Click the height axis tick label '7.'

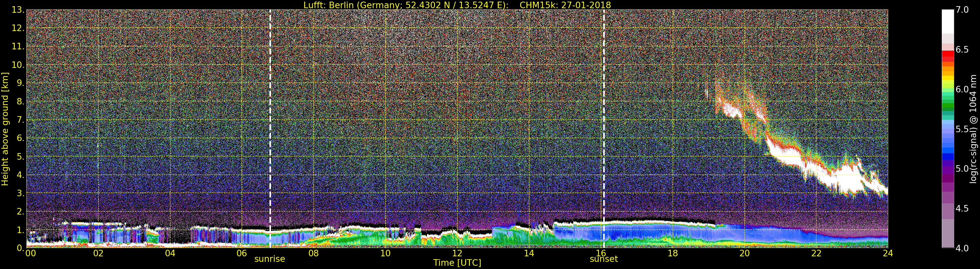coord(21,120)
